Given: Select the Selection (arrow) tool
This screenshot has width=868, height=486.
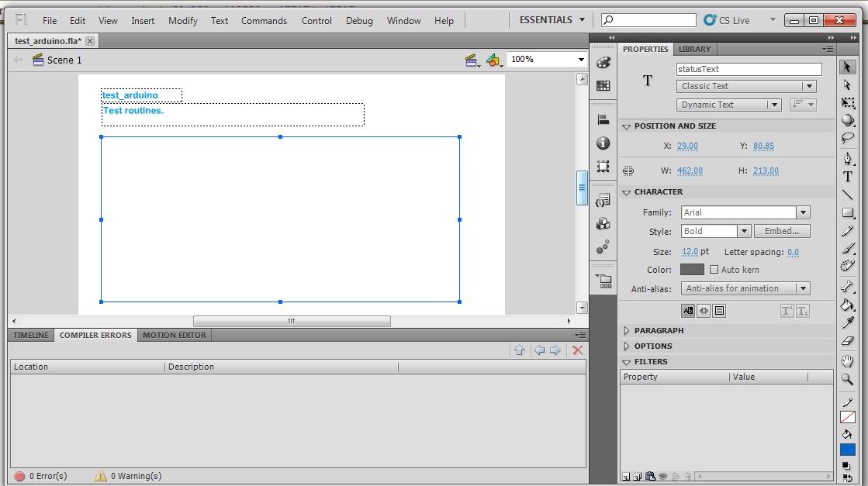Looking at the screenshot, I should point(847,67).
